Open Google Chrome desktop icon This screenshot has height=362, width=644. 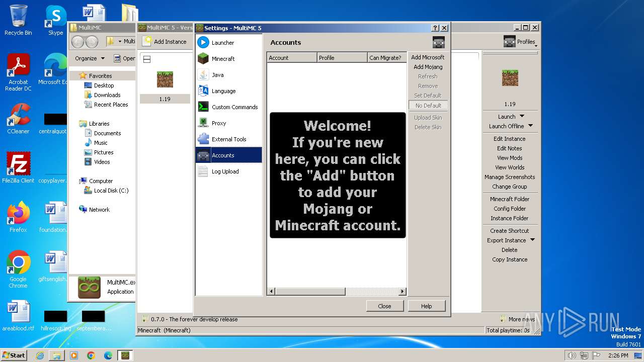(18, 269)
